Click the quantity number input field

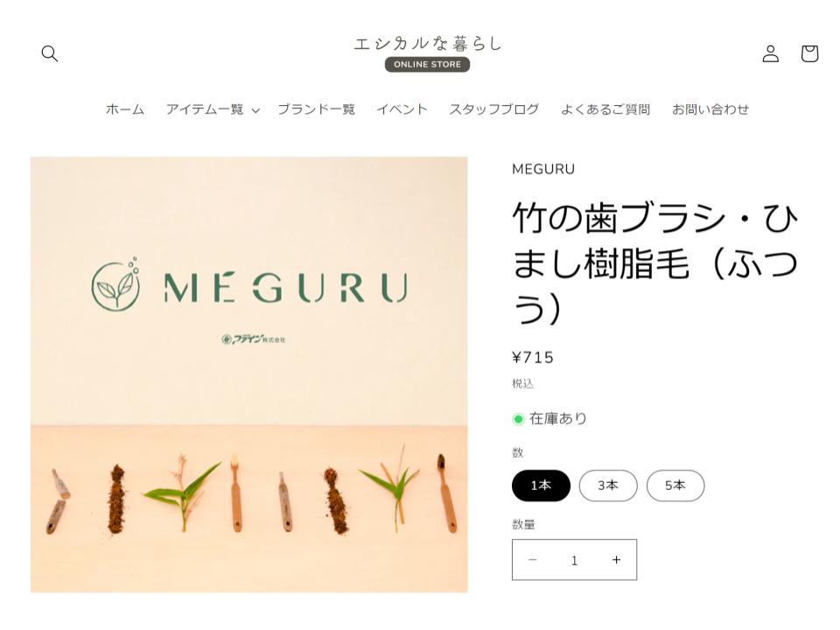click(574, 560)
